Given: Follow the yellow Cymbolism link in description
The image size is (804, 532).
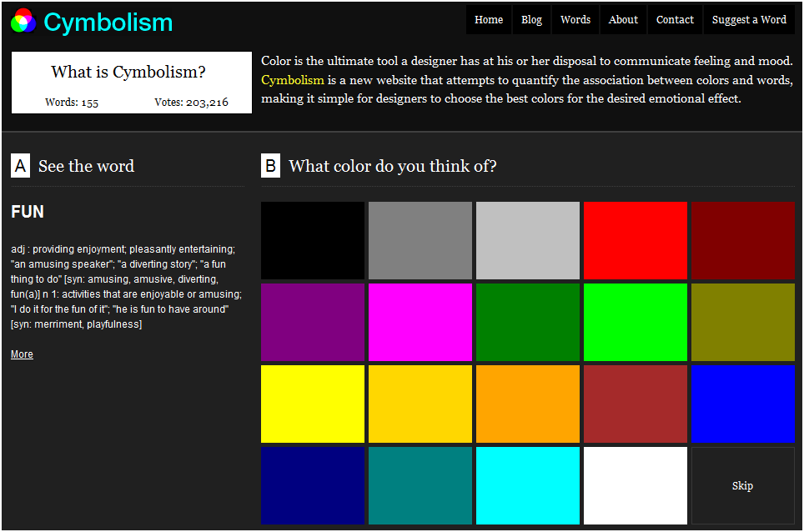Looking at the screenshot, I should click(292, 80).
